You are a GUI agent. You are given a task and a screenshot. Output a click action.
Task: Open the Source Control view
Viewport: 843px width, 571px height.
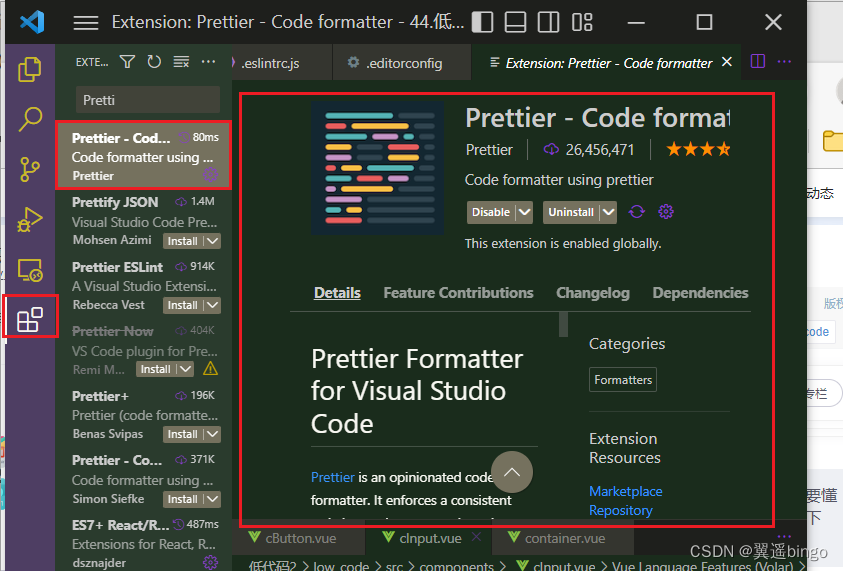click(x=30, y=169)
